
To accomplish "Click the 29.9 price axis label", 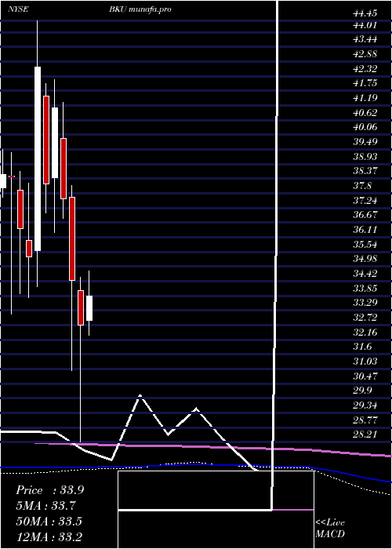I will (x=362, y=390).
